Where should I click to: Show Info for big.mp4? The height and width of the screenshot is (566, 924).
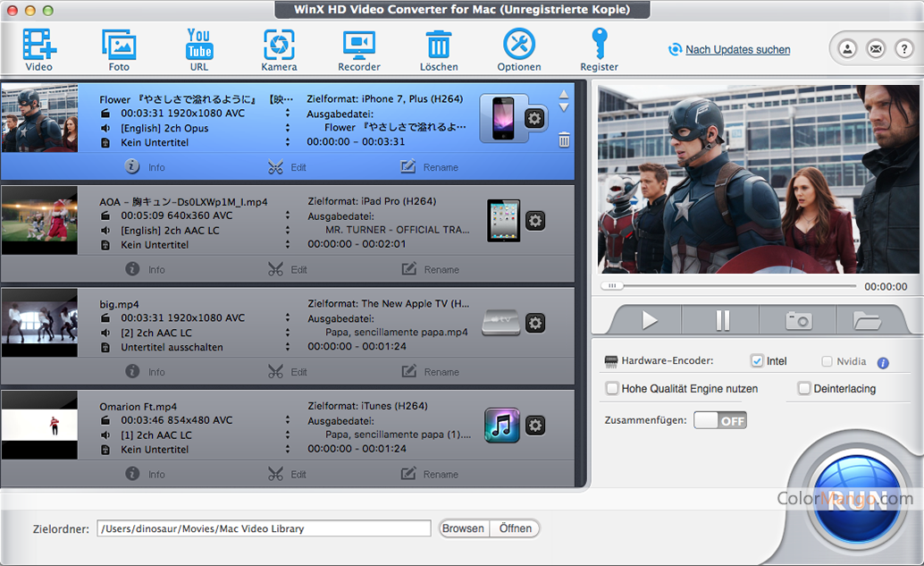pyautogui.click(x=145, y=371)
